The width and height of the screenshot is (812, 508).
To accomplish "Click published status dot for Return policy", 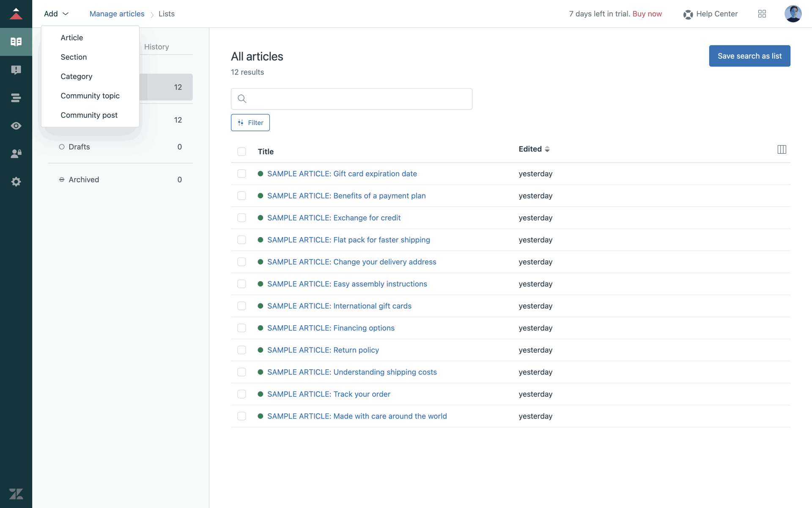I will (x=261, y=350).
